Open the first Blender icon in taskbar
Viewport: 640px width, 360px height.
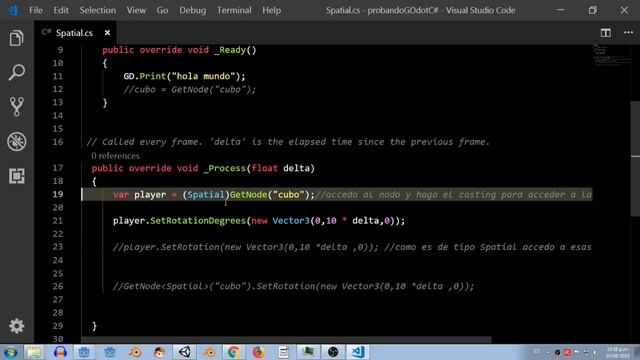click(x=135, y=352)
